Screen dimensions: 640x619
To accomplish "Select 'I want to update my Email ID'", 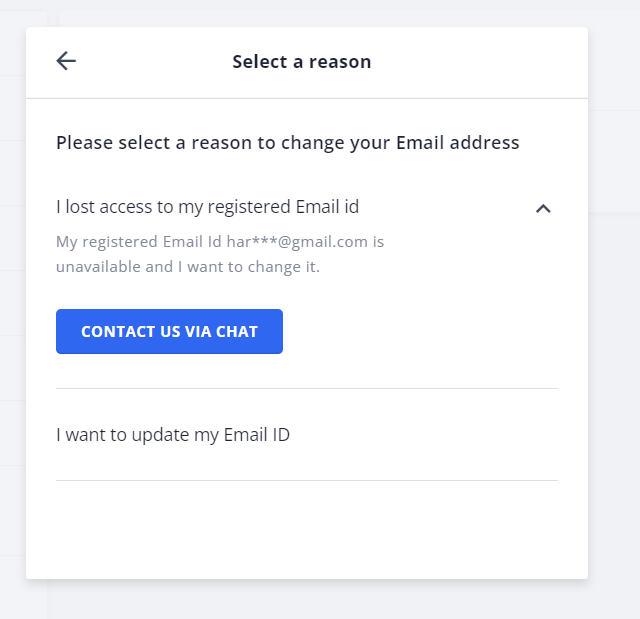I will [173, 435].
